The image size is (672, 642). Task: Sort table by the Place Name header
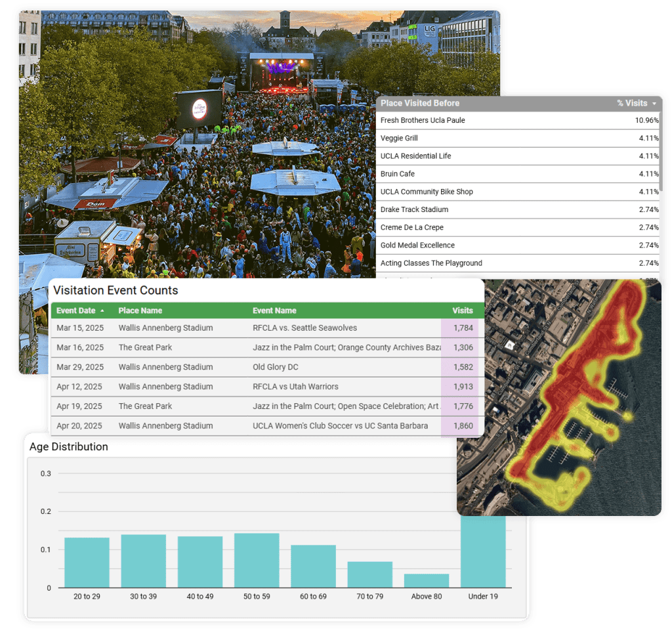[140, 310]
